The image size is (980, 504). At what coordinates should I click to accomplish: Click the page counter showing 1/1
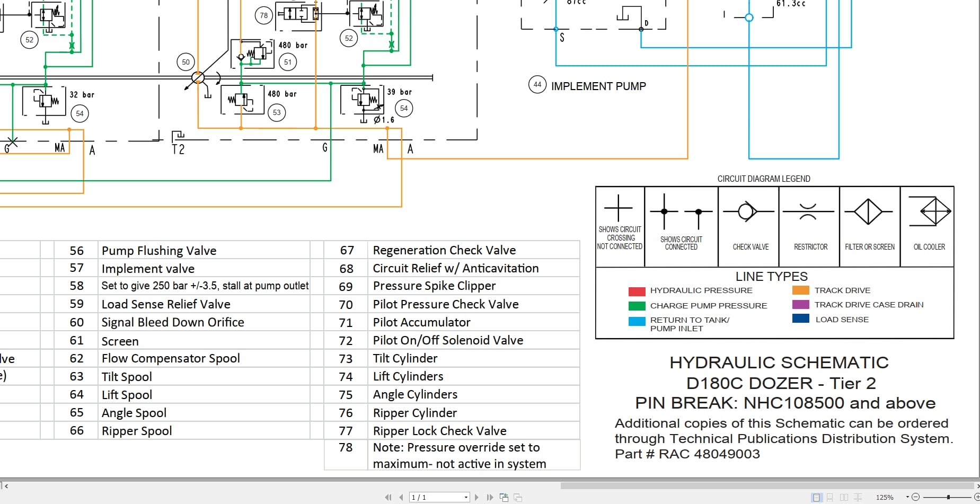pos(424,497)
